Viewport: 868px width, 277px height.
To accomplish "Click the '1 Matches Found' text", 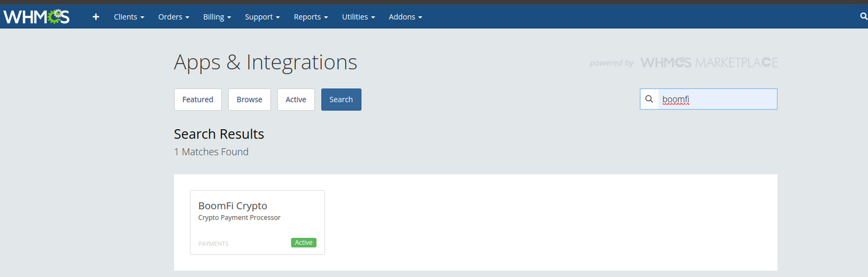I will click(211, 152).
